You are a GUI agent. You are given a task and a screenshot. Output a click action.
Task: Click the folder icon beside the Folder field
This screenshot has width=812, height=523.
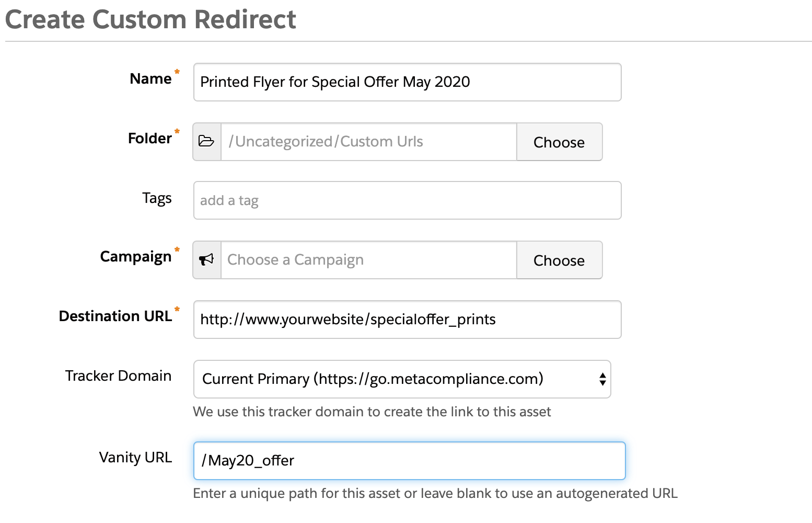[207, 142]
